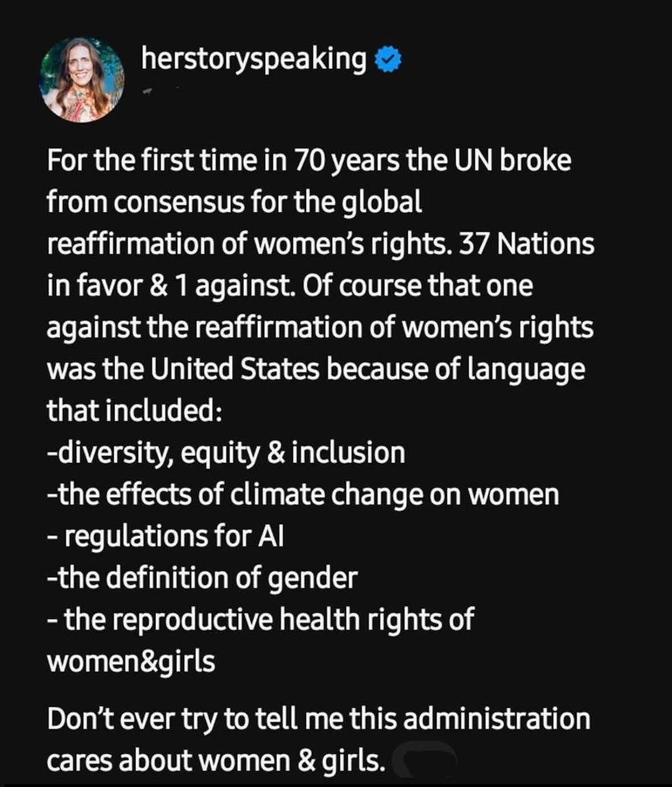
Task: Click the herstoryspeaking username
Action: [254, 59]
